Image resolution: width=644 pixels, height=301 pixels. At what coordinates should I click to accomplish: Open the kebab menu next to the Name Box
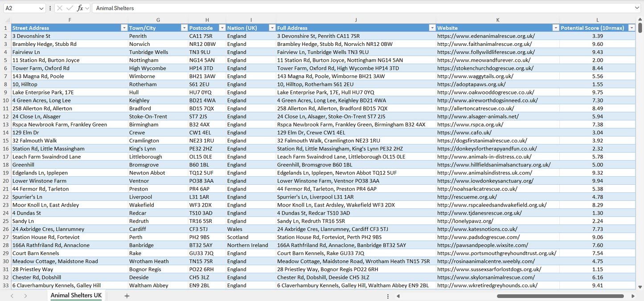pyautogui.click(x=50, y=8)
